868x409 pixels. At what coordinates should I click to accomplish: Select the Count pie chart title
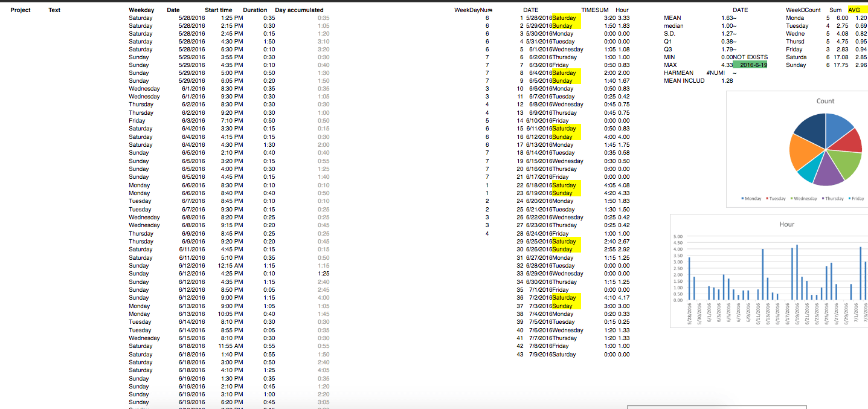coord(825,101)
